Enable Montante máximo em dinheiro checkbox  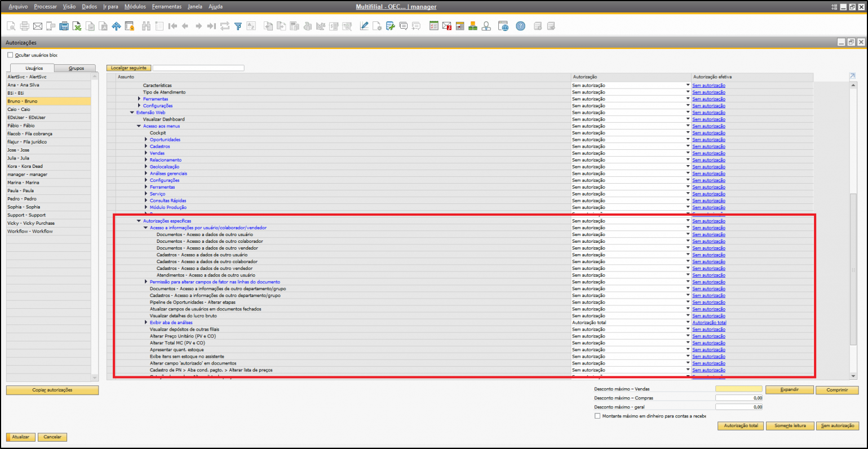pos(597,416)
